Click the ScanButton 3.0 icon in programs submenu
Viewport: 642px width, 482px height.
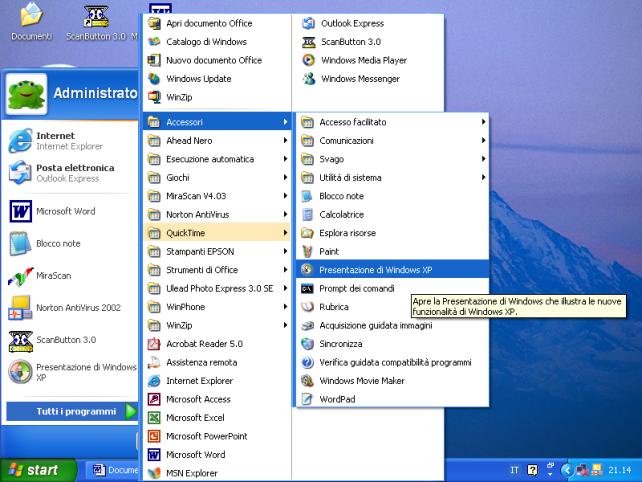pos(308,42)
